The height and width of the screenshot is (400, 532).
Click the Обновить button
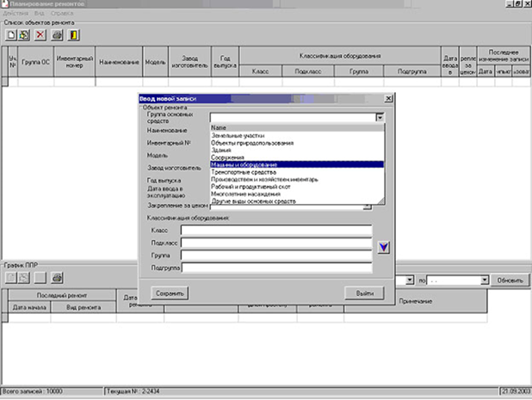(510, 280)
